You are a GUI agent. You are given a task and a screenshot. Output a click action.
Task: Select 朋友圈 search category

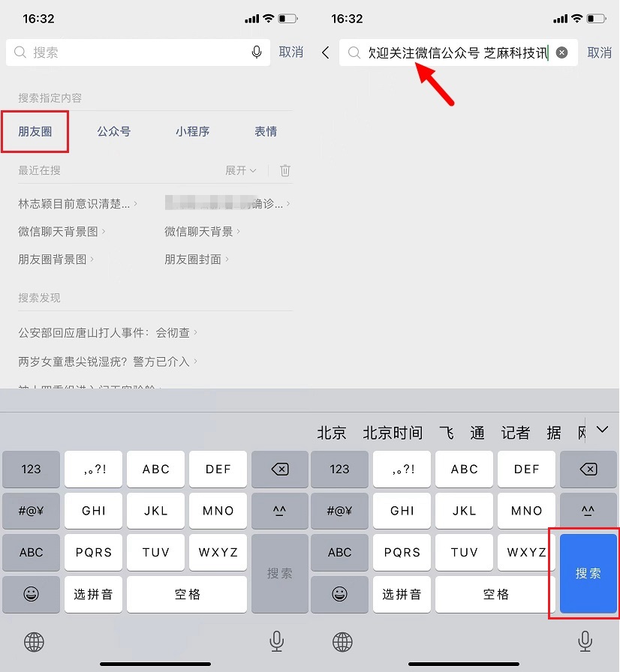point(35,131)
